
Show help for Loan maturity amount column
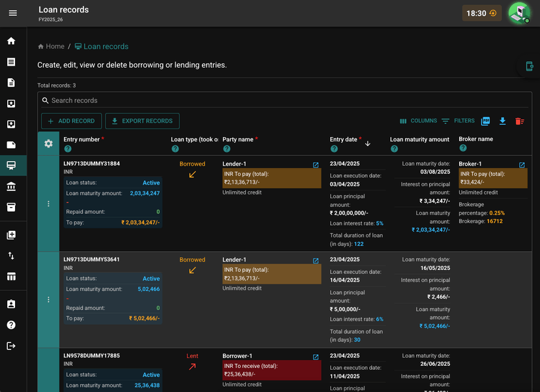[x=395, y=149]
